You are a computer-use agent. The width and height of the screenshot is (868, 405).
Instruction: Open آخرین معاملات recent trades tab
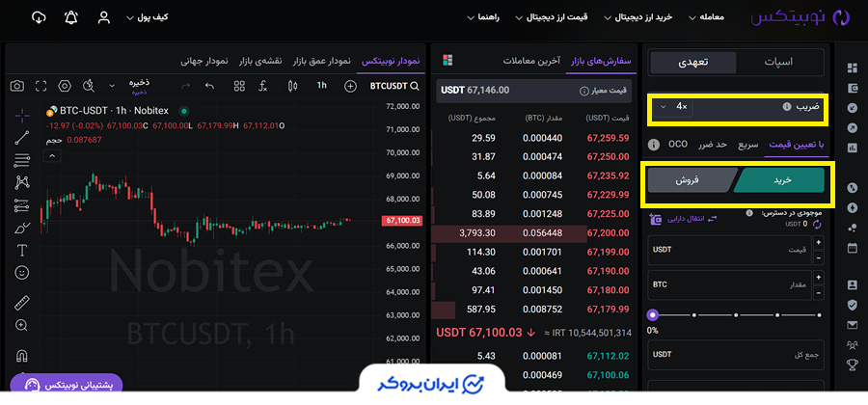point(531,61)
